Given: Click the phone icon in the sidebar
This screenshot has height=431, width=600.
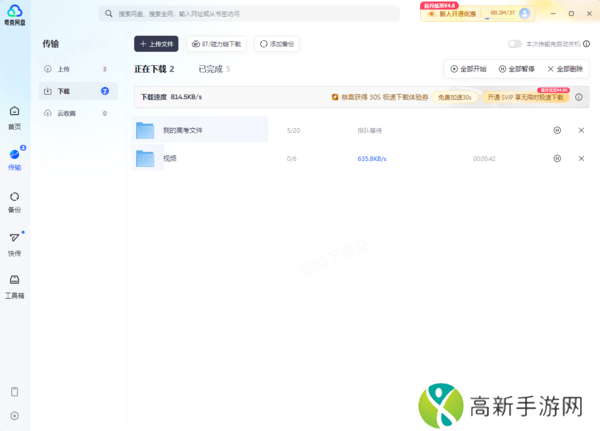Looking at the screenshot, I should tap(14, 391).
